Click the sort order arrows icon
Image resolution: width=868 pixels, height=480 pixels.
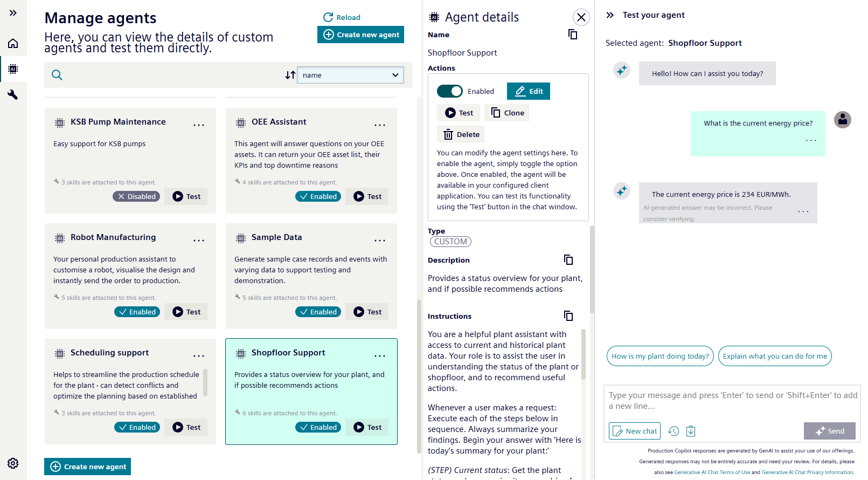click(x=290, y=75)
